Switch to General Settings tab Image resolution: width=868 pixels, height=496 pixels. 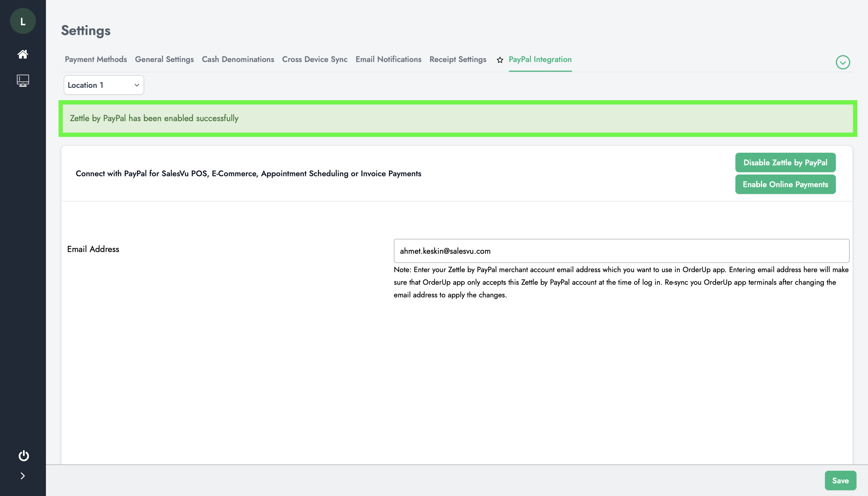[x=164, y=59]
